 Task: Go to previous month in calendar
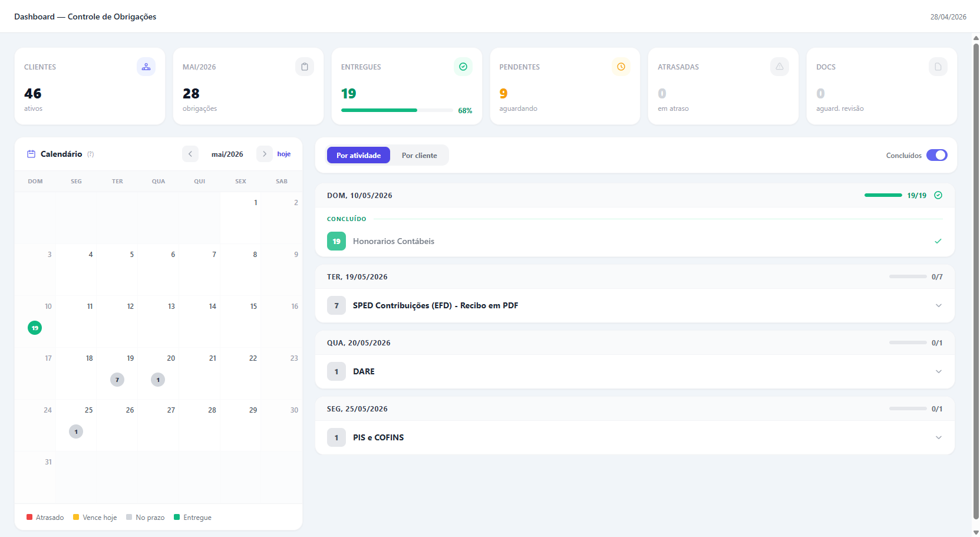(190, 154)
